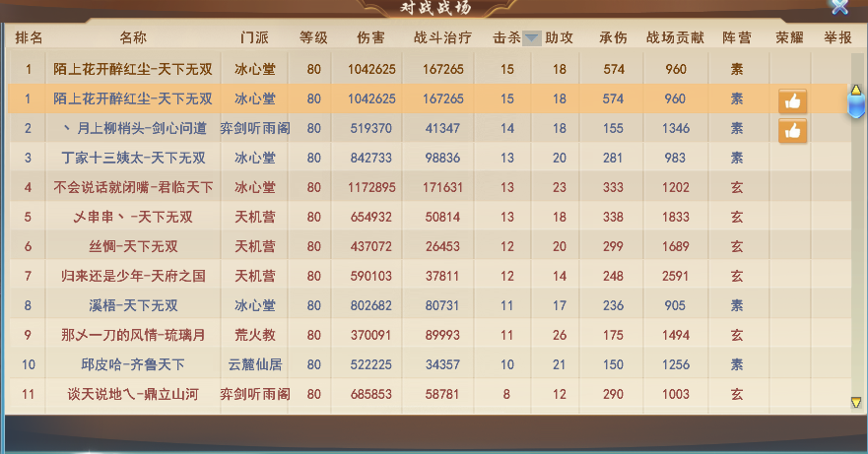Click the 击杀 sort arrow indicator

531,38
